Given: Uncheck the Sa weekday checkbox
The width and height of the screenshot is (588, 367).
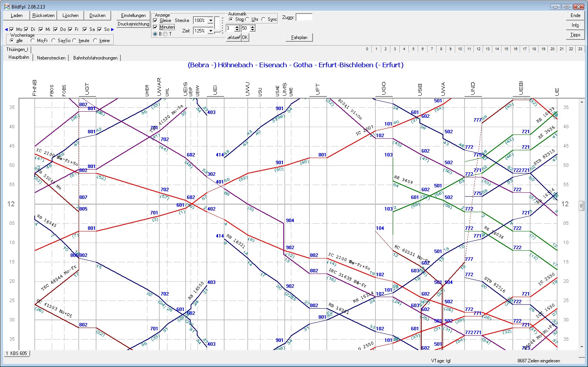Looking at the screenshot, I should tap(85, 29).
